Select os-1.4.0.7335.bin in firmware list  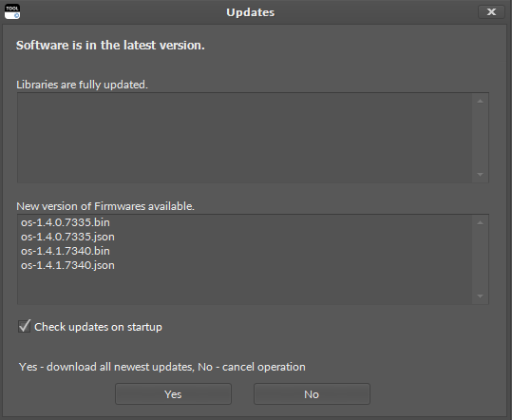(x=66, y=222)
